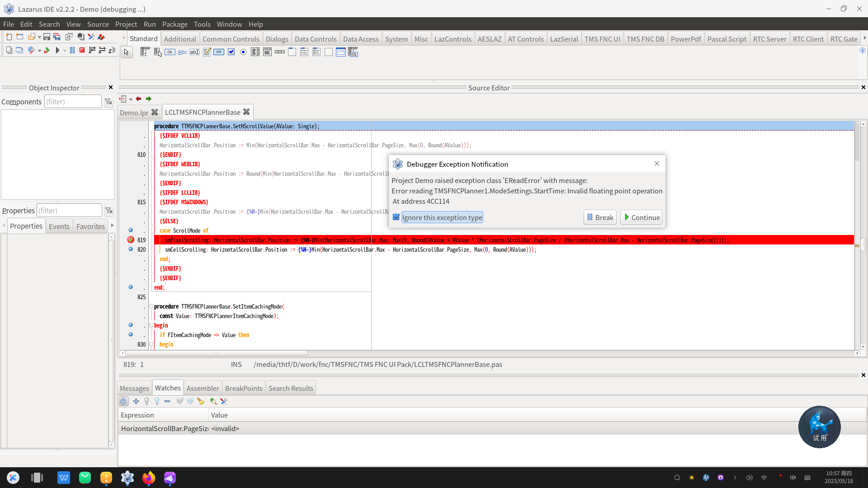Click the Step Out icon
Image resolution: width=868 pixels, height=488 pixels.
[112, 50]
